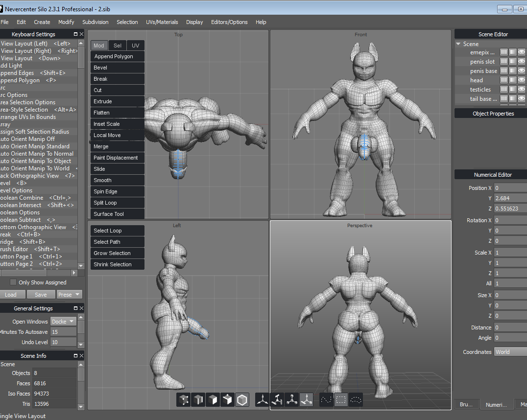Pick the rotate manipulator icon

click(x=278, y=400)
